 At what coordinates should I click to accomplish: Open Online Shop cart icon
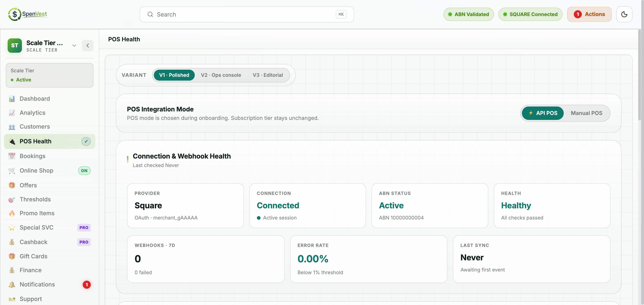(x=12, y=171)
